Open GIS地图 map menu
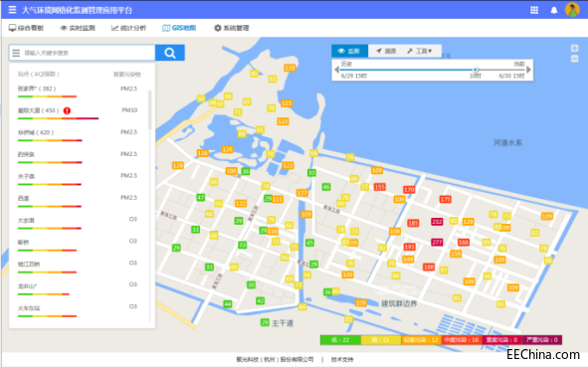Image resolution: width=588 pixels, height=367 pixels. pos(179,28)
